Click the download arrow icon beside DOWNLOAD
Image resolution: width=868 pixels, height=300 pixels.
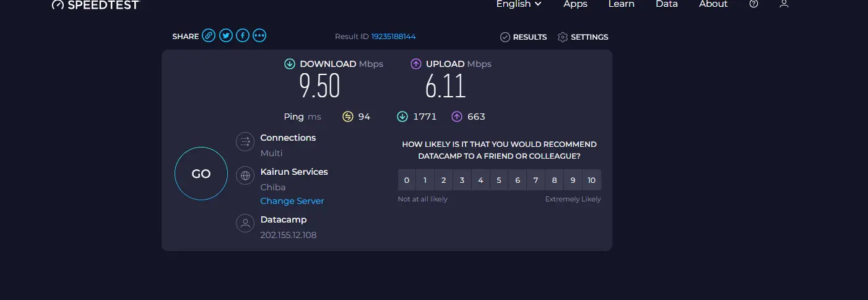coord(290,64)
